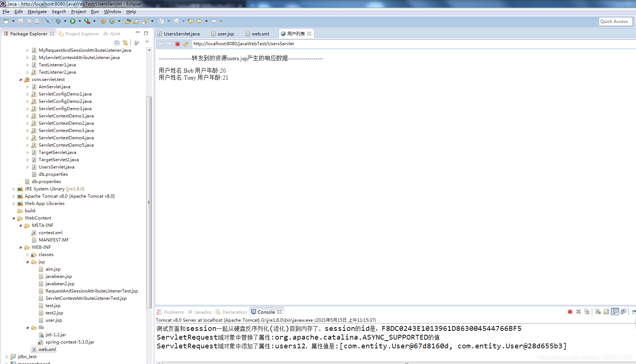Click Save All in the toolbar

(x=29, y=21)
